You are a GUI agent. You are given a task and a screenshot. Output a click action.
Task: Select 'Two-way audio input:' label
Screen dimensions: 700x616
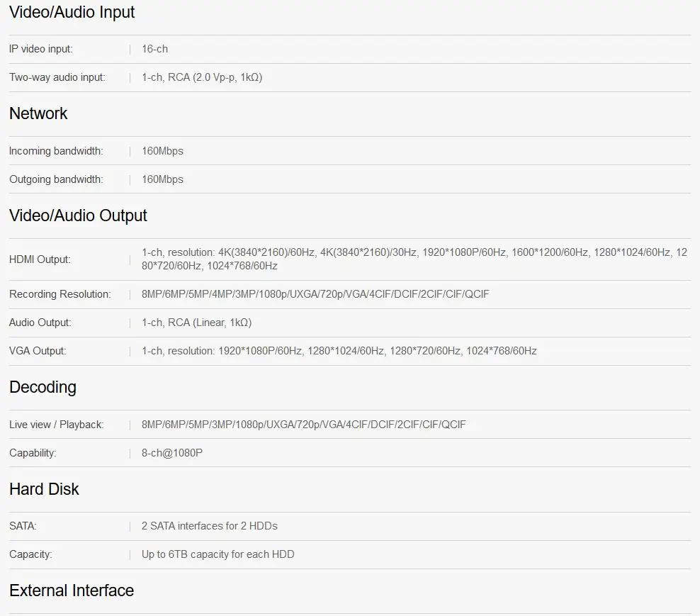click(57, 77)
